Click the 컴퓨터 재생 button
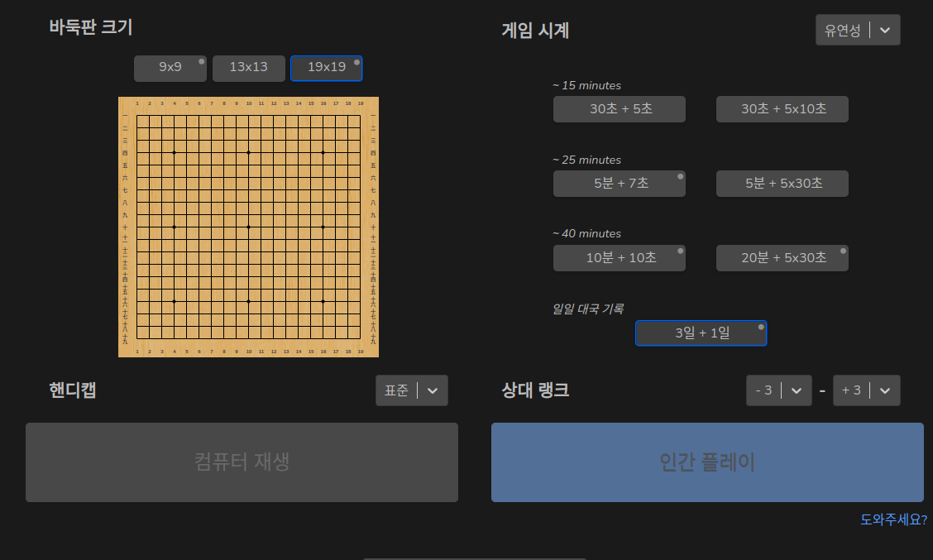 pyautogui.click(x=242, y=462)
